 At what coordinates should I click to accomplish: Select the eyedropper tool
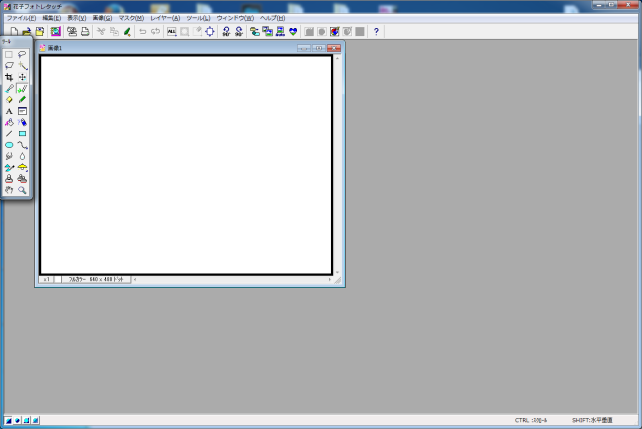tap(9, 88)
